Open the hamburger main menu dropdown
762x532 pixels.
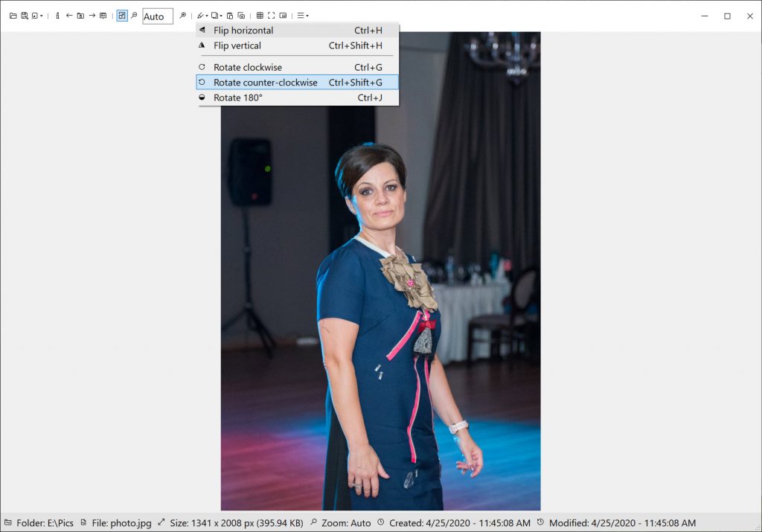(x=303, y=16)
